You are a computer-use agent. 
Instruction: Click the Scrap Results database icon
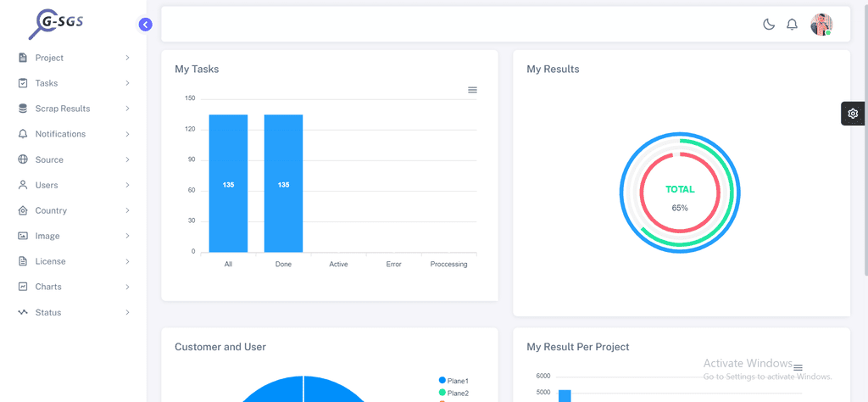(x=23, y=109)
